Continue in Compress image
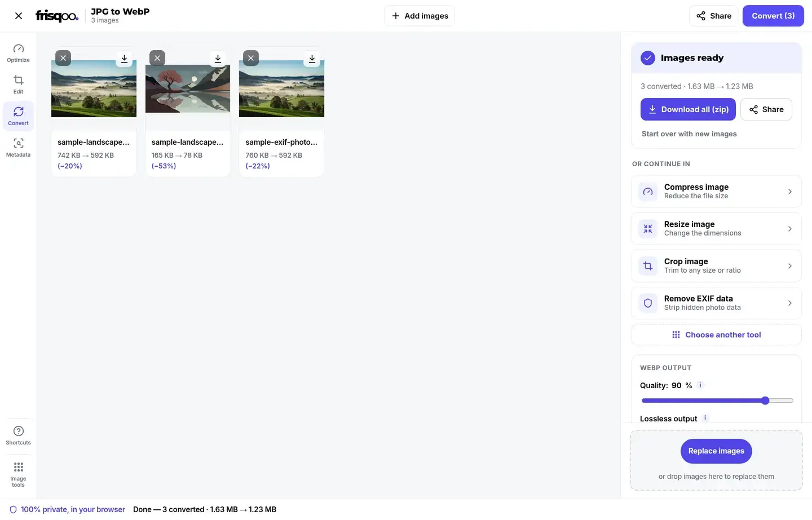The image size is (812, 520). tap(716, 192)
